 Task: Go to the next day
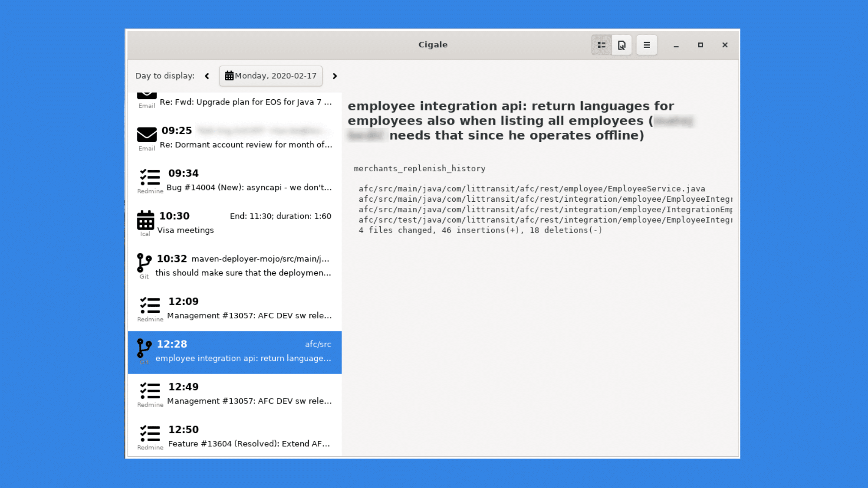[335, 76]
